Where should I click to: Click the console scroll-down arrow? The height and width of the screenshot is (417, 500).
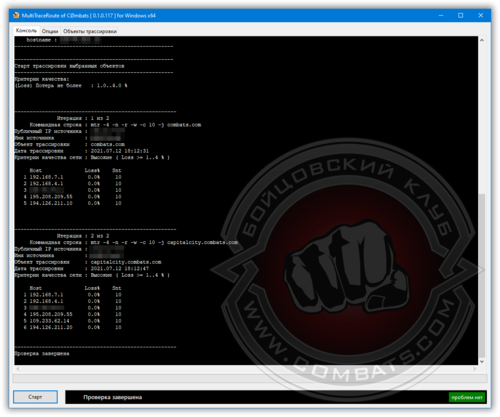tap(482, 361)
